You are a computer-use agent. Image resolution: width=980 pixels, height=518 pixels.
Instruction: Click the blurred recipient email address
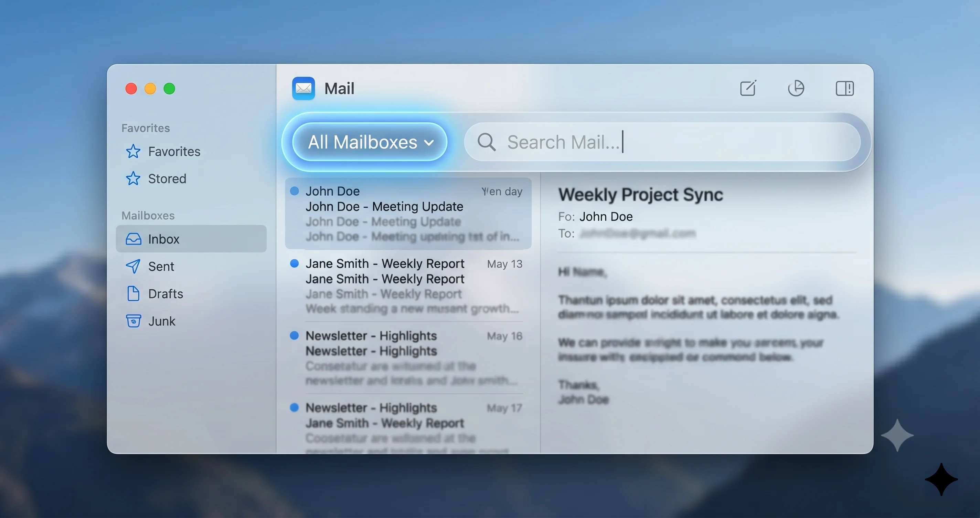click(638, 233)
